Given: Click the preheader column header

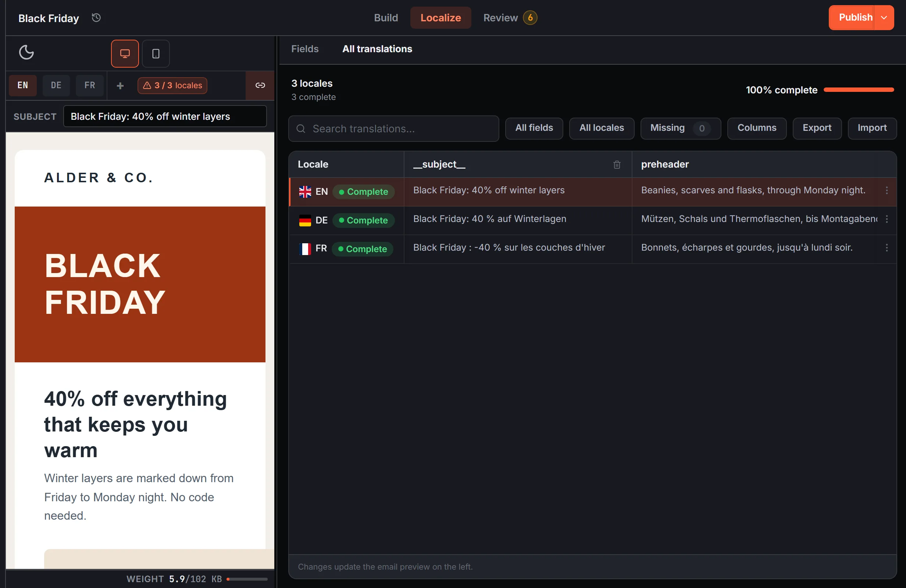Looking at the screenshot, I should pyautogui.click(x=764, y=164).
